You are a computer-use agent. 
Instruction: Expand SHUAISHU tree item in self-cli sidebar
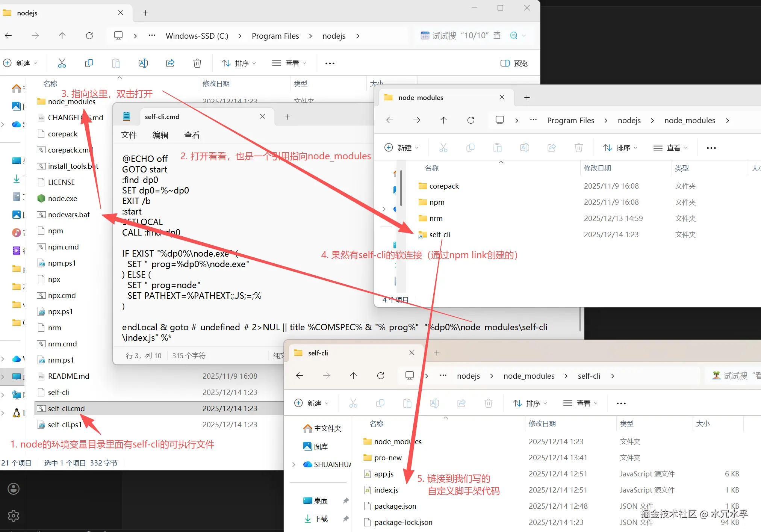click(x=294, y=464)
